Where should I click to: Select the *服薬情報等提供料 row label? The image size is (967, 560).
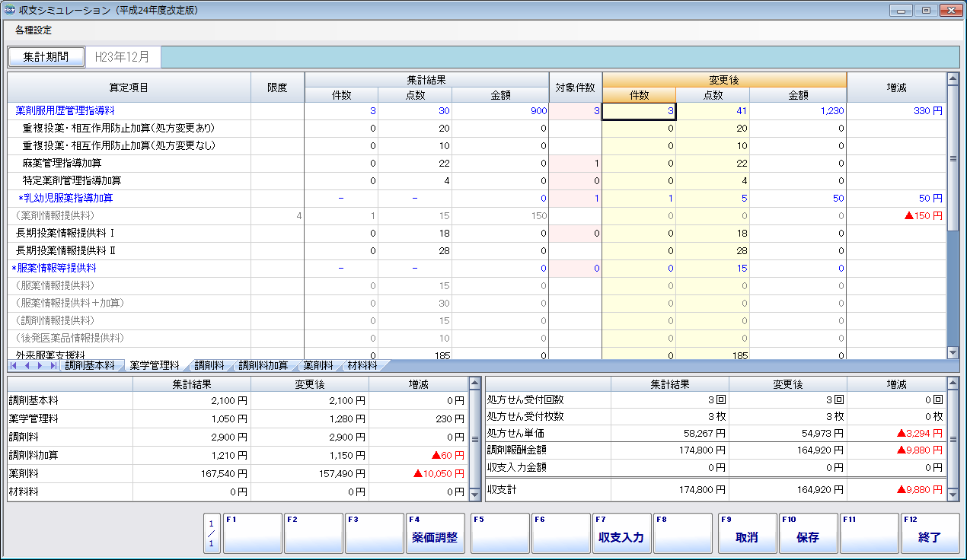[53, 268]
